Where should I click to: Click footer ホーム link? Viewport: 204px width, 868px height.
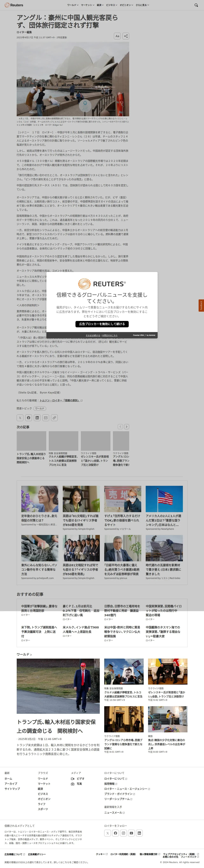pyautogui.click(x=8, y=779)
